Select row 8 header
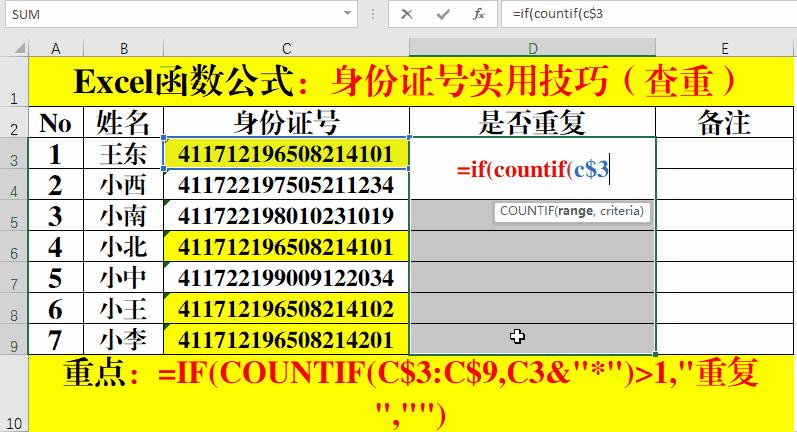This screenshot has height=432, width=797. [x=14, y=308]
